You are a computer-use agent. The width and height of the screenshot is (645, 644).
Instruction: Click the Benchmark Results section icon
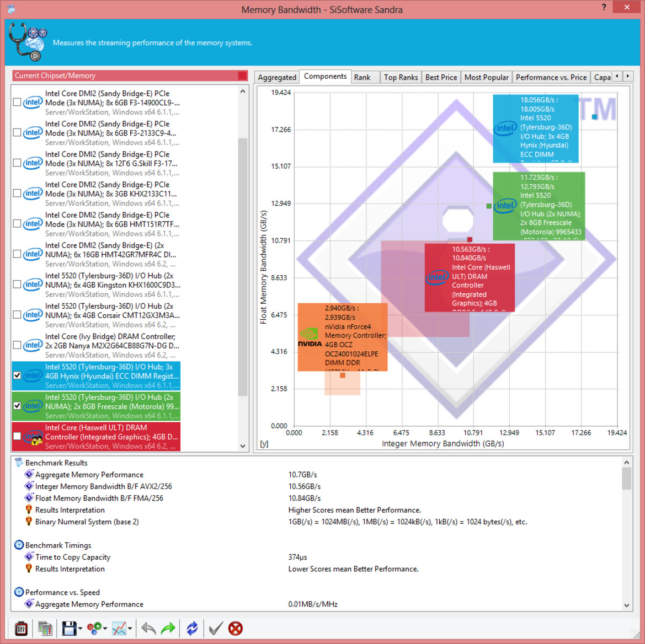tap(19, 463)
